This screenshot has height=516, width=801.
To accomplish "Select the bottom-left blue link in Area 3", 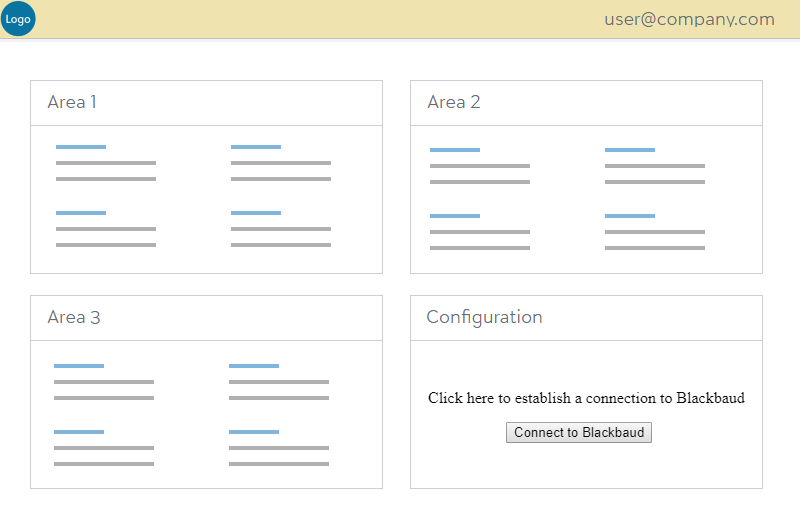I will tap(79, 432).
